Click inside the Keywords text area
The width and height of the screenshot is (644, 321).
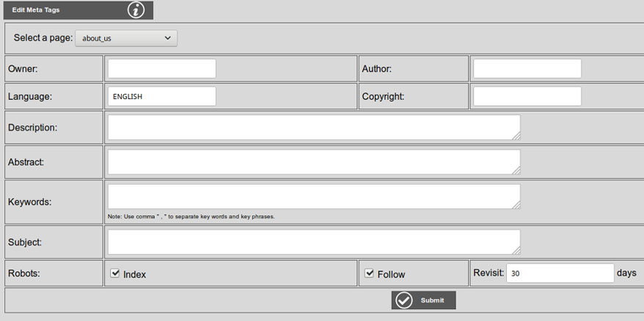coord(313,196)
